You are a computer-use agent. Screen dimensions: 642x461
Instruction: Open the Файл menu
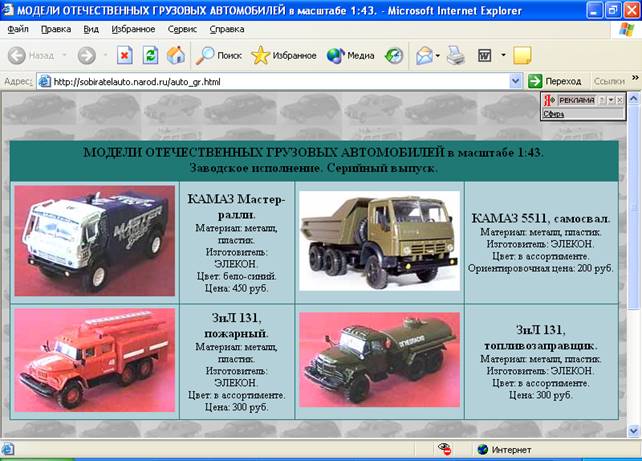click(x=18, y=29)
